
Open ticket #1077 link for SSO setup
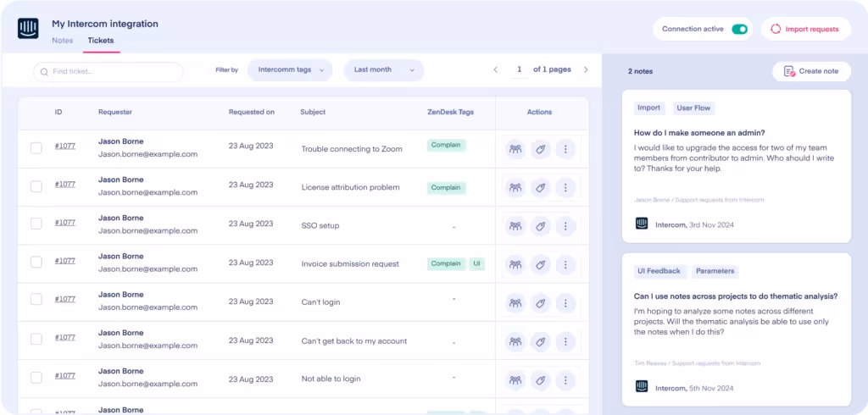(x=64, y=223)
